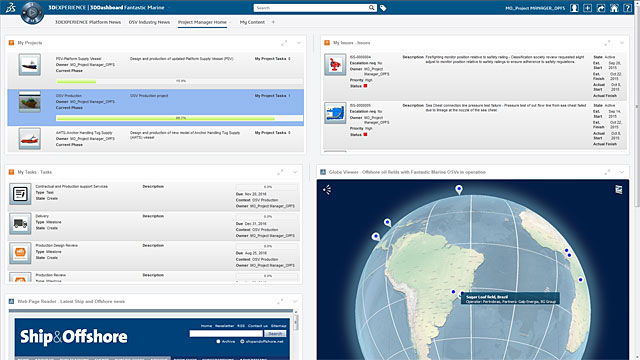Switch to the My Content tab
640x360 pixels.
pyautogui.click(x=252, y=22)
